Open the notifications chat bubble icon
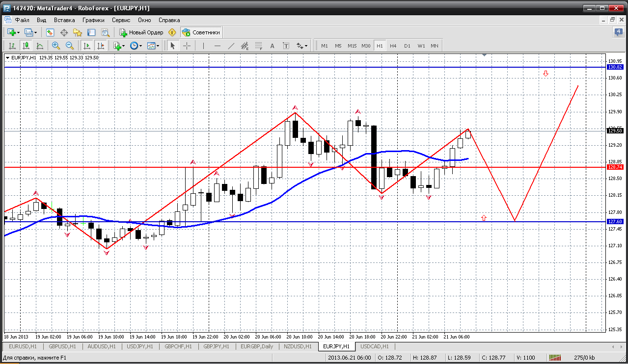Image resolution: width=628 pixels, height=364 pixels. coord(619,32)
